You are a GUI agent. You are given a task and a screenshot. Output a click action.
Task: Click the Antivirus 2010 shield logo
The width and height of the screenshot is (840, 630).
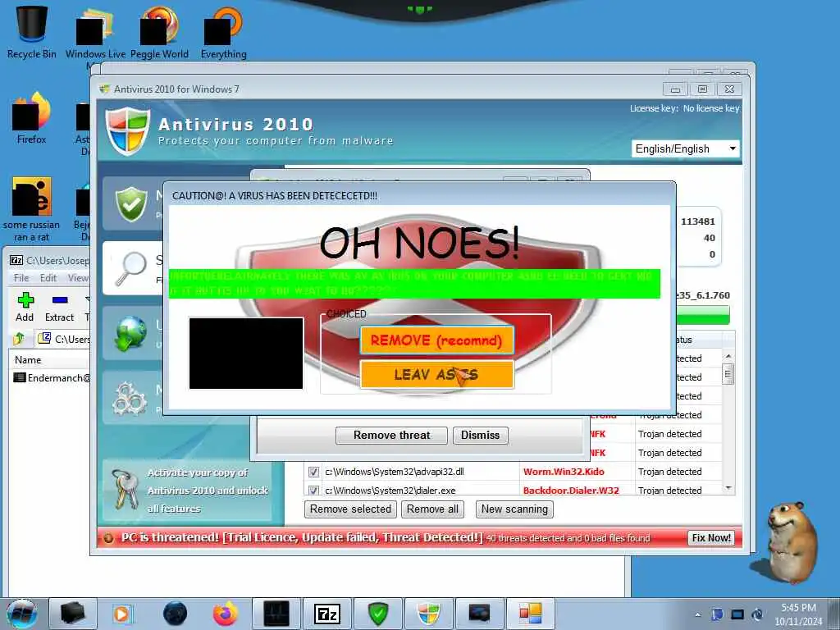point(127,130)
